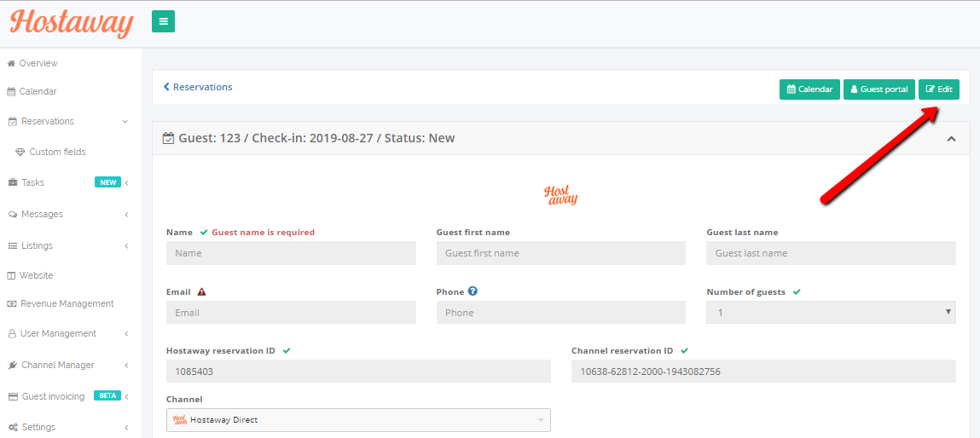Expand the Channel Manager submenu arrow
Screen dimensions: 980x438
tap(127, 366)
